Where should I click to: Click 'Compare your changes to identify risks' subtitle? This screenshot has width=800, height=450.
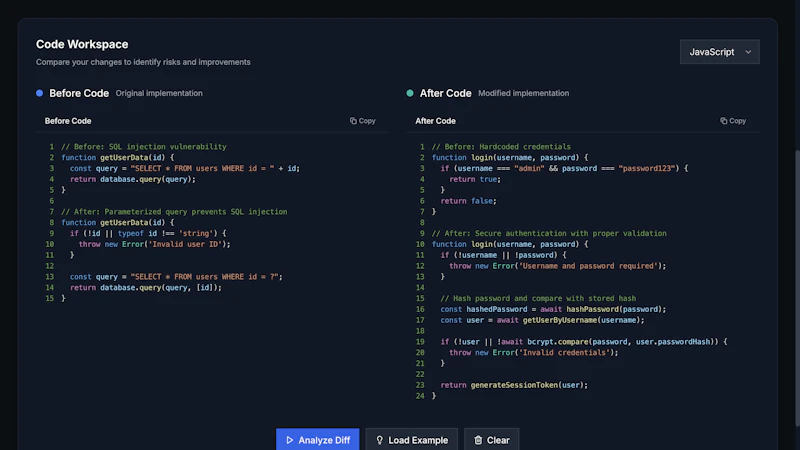[x=143, y=62]
